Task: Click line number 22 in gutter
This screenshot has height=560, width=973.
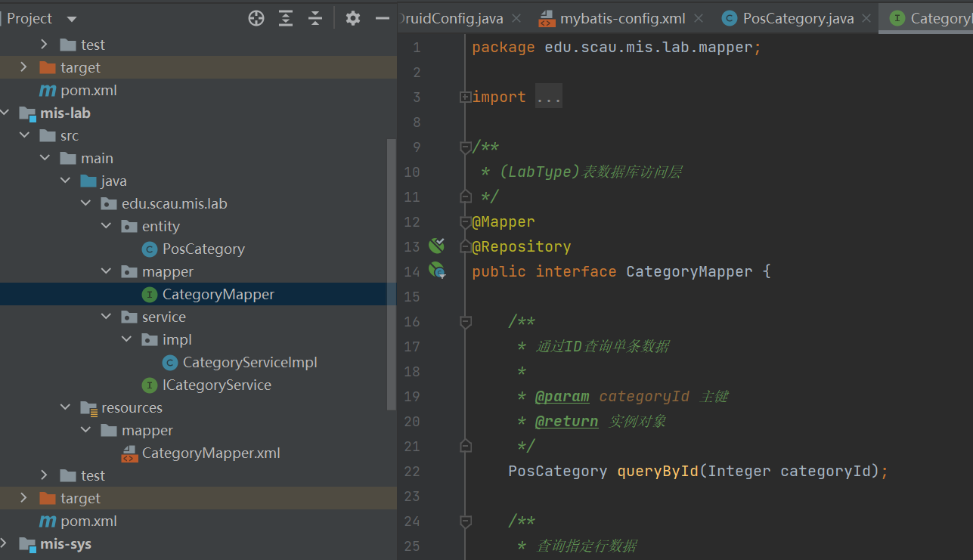Action: coord(412,471)
